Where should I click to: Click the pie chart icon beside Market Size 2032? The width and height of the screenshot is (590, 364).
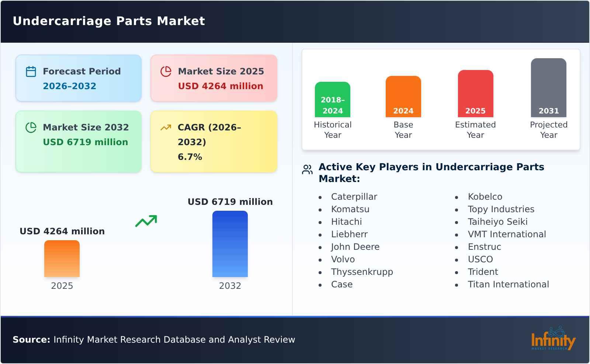point(31,127)
